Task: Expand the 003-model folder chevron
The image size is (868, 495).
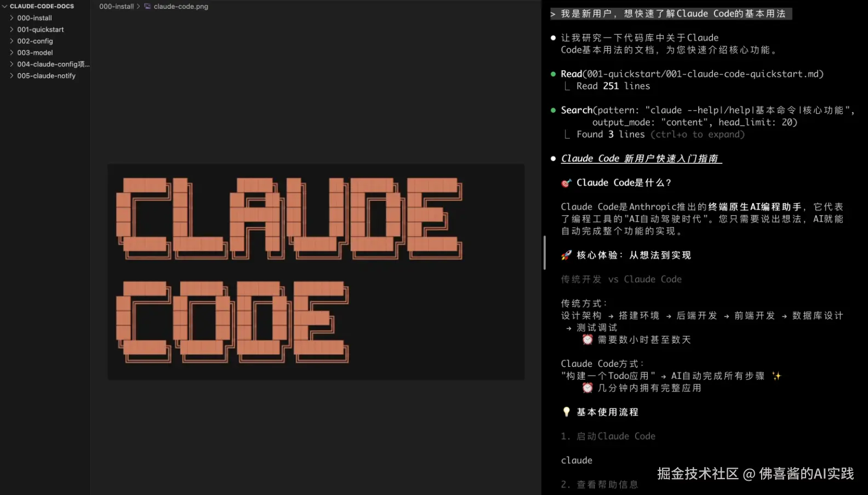Action: (12, 53)
